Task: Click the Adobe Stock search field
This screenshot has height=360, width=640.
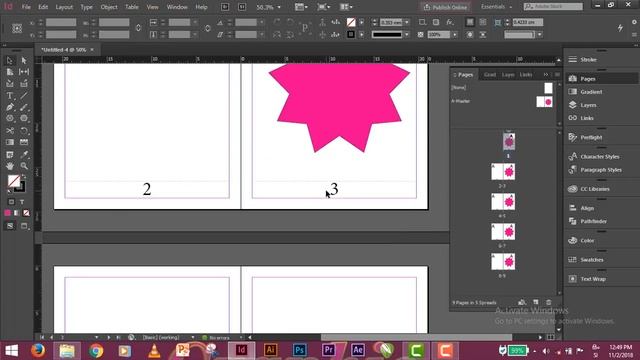Action: (x=553, y=7)
